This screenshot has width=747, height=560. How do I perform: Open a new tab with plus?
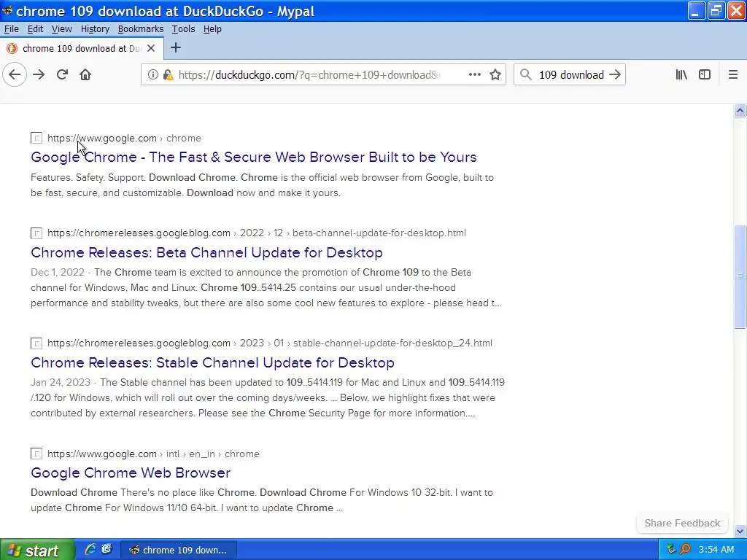pyautogui.click(x=176, y=47)
